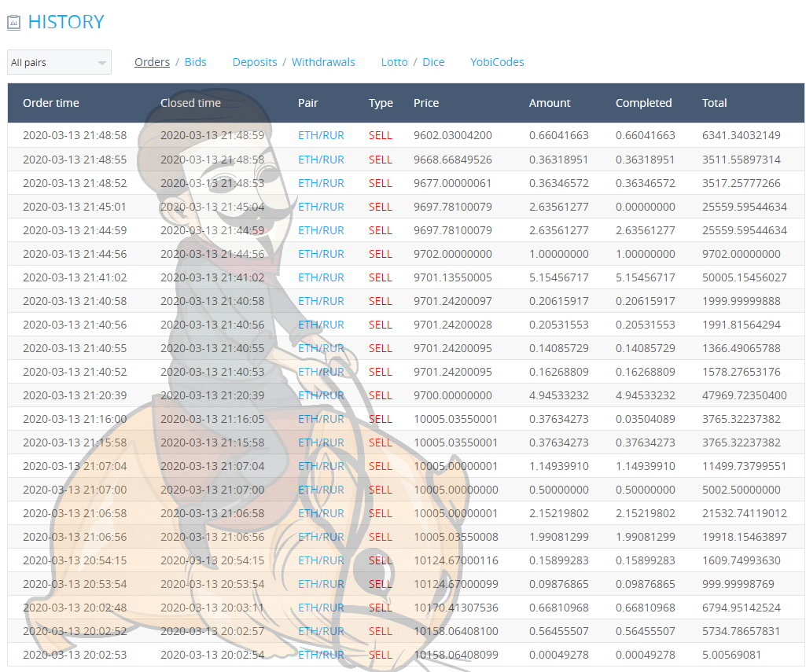Open ETH/RUR link in the 21:48:58 order row
Viewport: 806px width, 672px height.
(x=322, y=135)
